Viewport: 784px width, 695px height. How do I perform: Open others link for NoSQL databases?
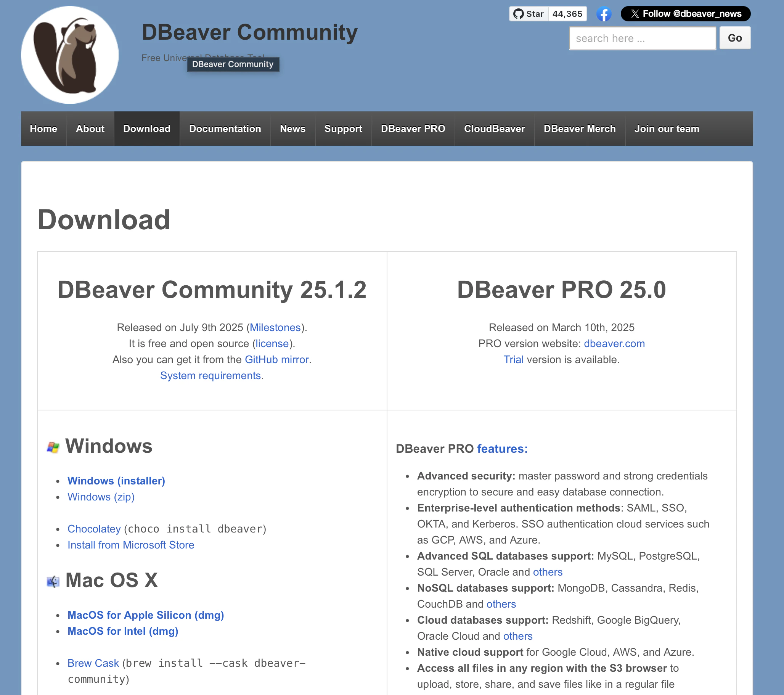pyautogui.click(x=501, y=604)
